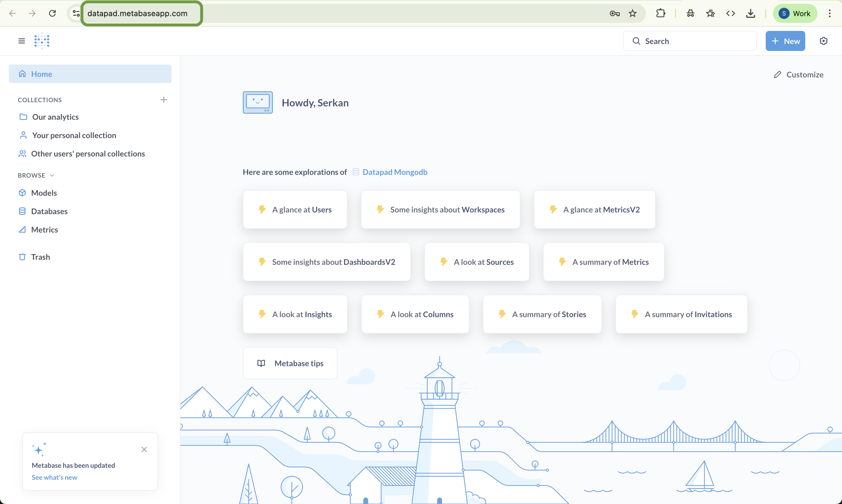Viewport: 842px width, 504px height.
Task: Open Some insights about DashboardsV2 card
Action: pyautogui.click(x=327, y=262)
